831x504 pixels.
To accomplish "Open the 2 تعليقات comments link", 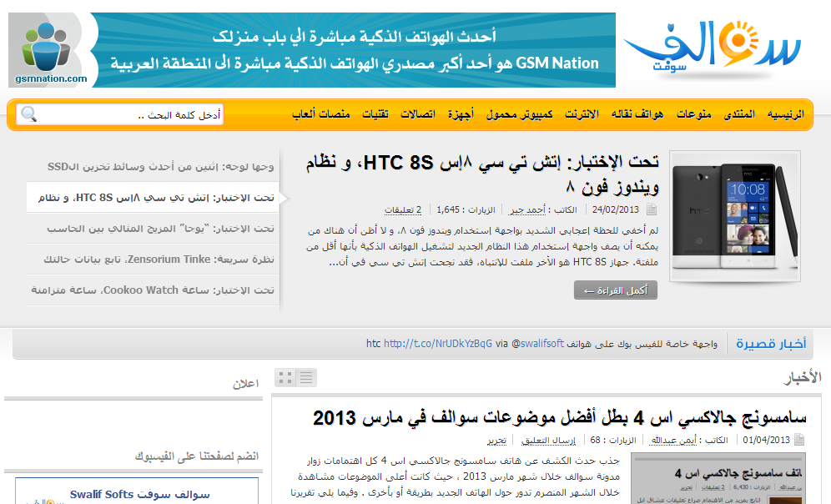I will (403, 210).
